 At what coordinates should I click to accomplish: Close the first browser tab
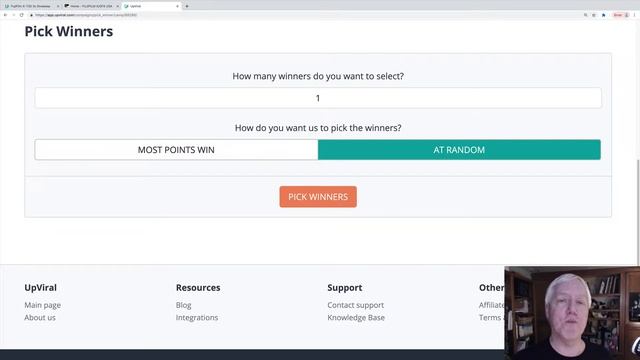click(x=58, y=6)
